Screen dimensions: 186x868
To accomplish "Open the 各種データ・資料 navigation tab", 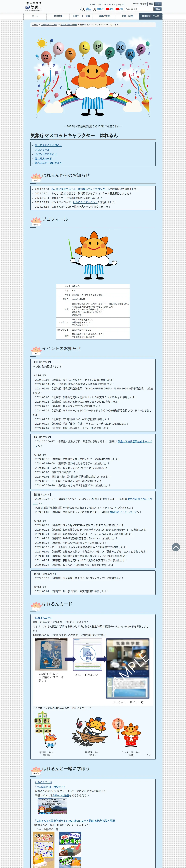I will [x=81, y=16].
